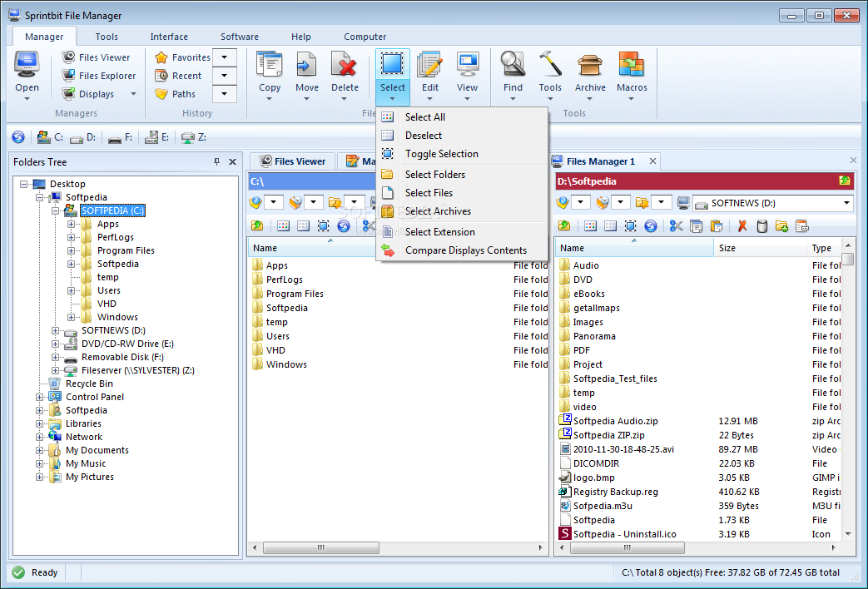Screen dimensions: 868x589
Task: Switch to drive F: in drive bar
Action: (x=120, y=136)
